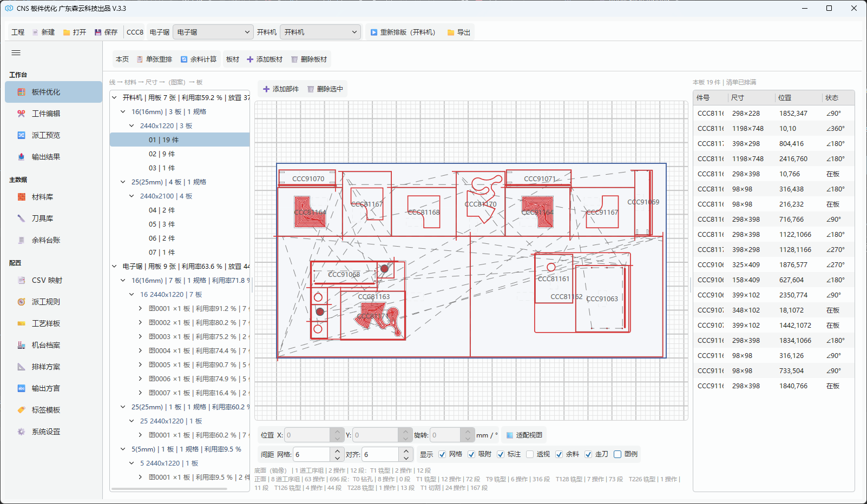Open the 电子锯 dropdown
The height and width of the screenshot is (504, 867).
click(x=213, y=32)
